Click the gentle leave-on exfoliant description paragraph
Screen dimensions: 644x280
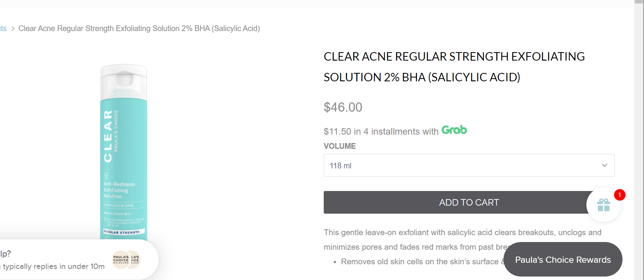click(x=462, y=240)
